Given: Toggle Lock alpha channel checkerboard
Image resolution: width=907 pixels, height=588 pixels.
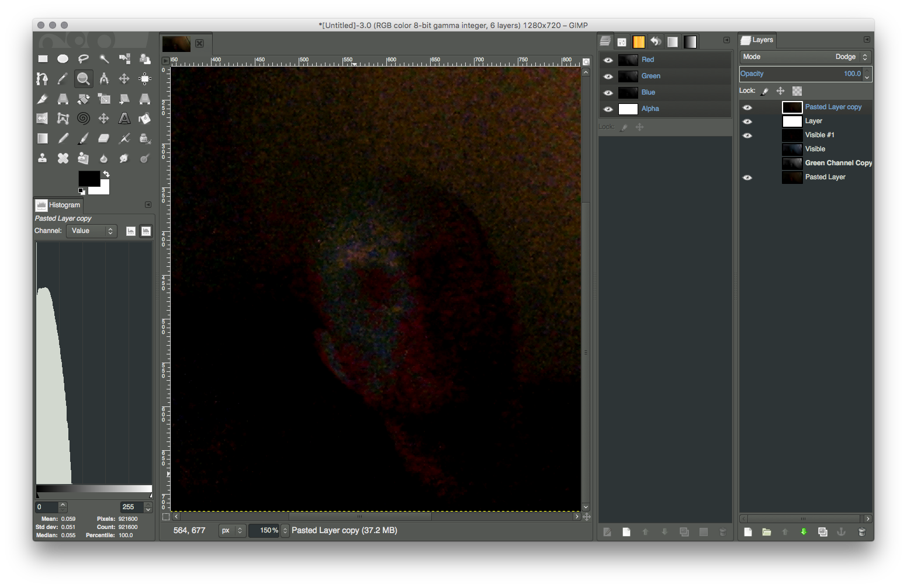Looking at the screenshot, I should coord(797,91).
